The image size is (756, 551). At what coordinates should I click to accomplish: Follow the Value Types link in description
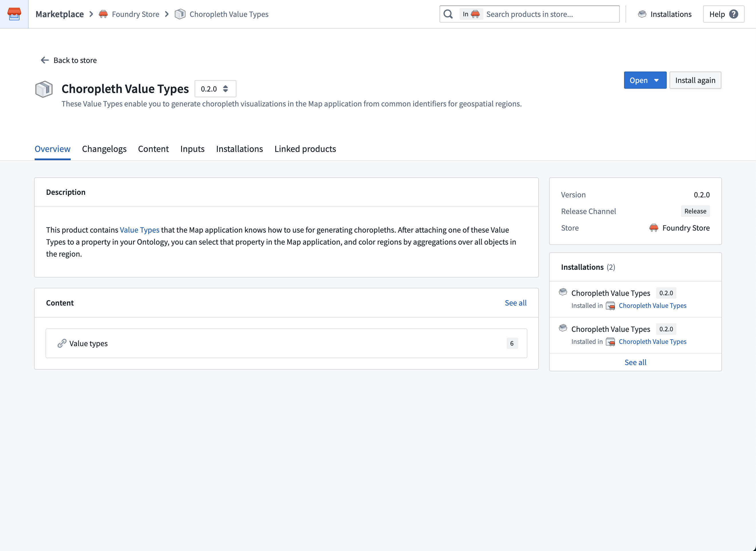pos(139,230)
